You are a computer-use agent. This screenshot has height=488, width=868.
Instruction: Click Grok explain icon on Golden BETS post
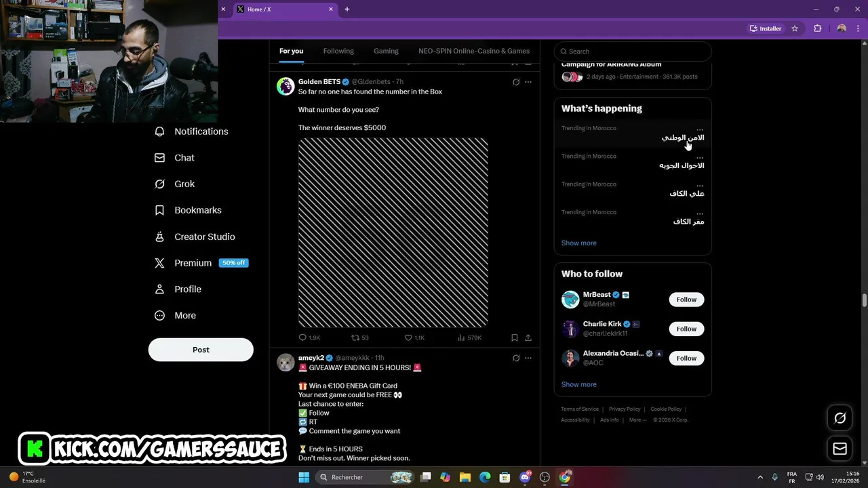pos(516,82)
